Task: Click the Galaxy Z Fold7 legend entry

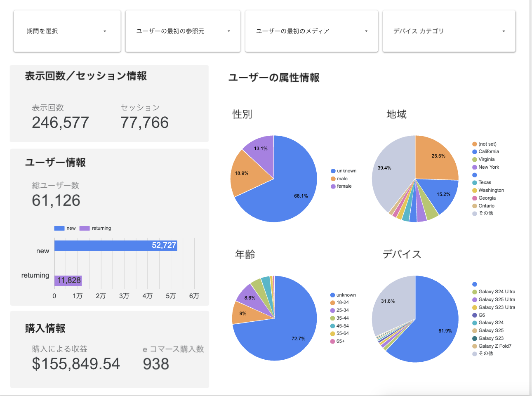Action: [492, 346]
